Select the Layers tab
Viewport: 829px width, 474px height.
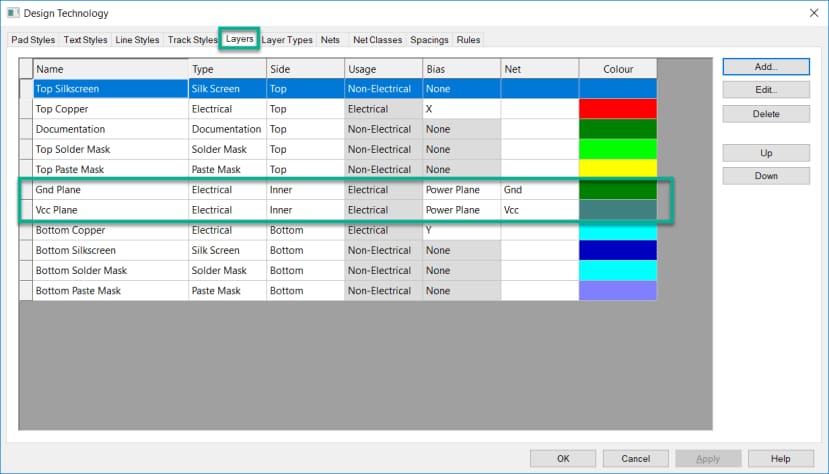point(240,39)
